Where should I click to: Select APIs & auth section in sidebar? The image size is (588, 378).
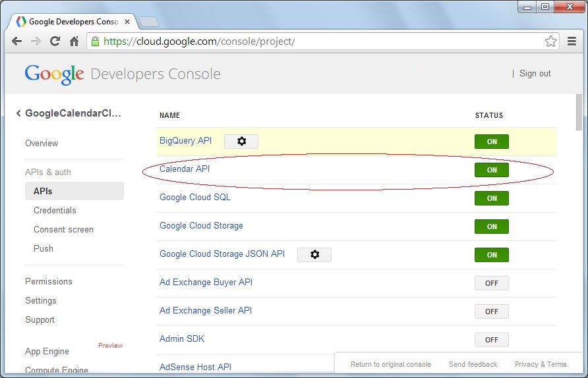coord(48,172)
